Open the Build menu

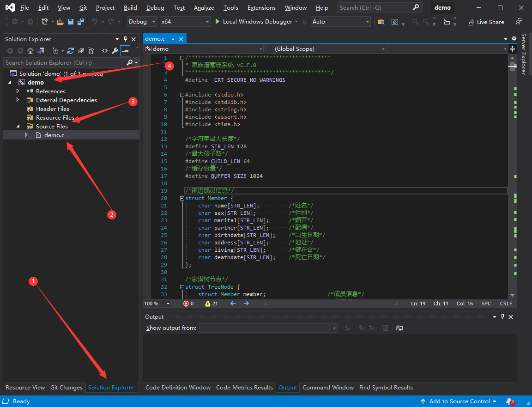pos(130,8)
